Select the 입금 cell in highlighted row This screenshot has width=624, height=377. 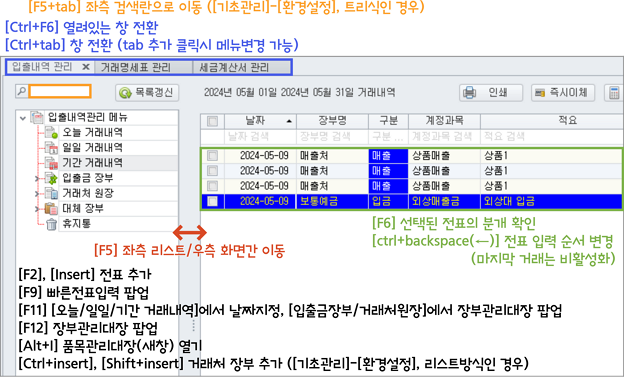(x=388, y=201)
